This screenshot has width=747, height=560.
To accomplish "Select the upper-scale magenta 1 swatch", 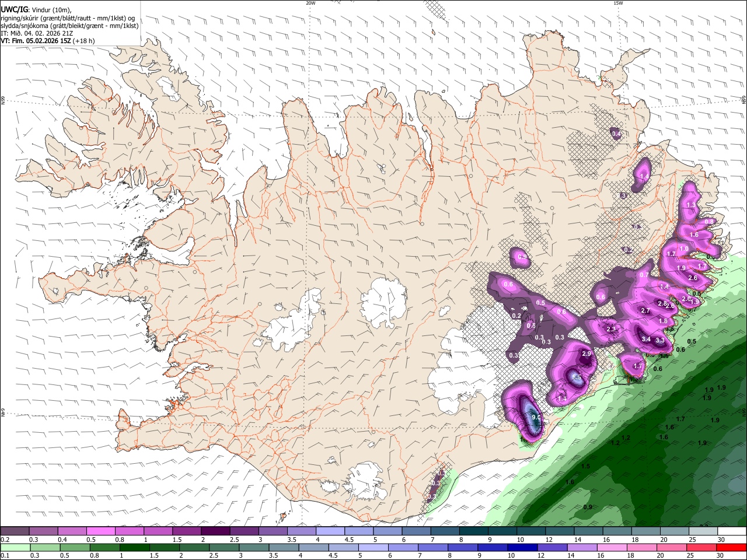I will tap(158, 531).
